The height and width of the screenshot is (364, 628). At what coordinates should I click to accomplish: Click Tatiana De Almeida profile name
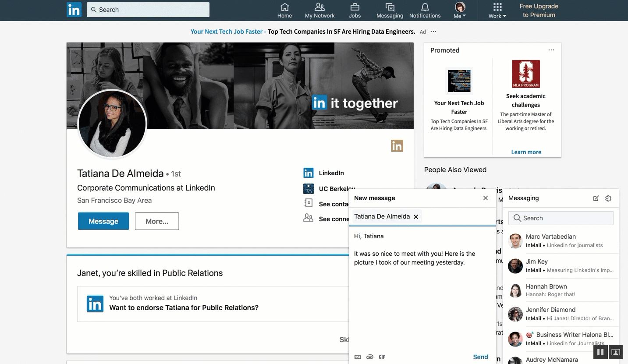[121, 173]
